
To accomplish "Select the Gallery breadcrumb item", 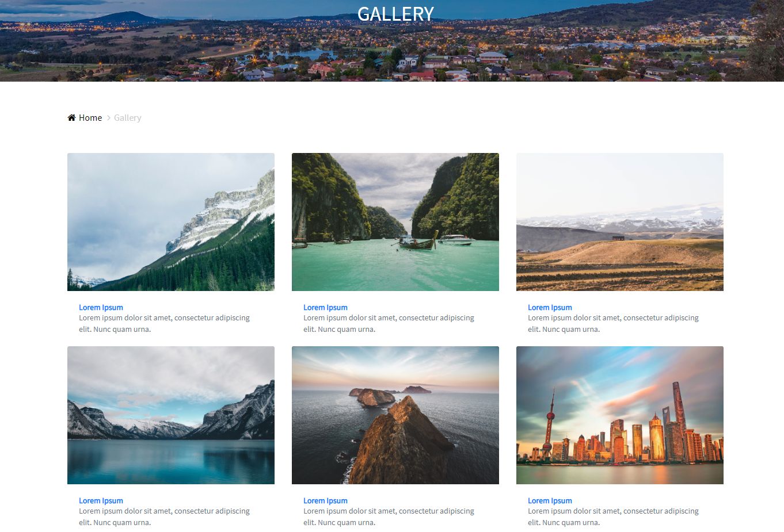I will point(127,118).
